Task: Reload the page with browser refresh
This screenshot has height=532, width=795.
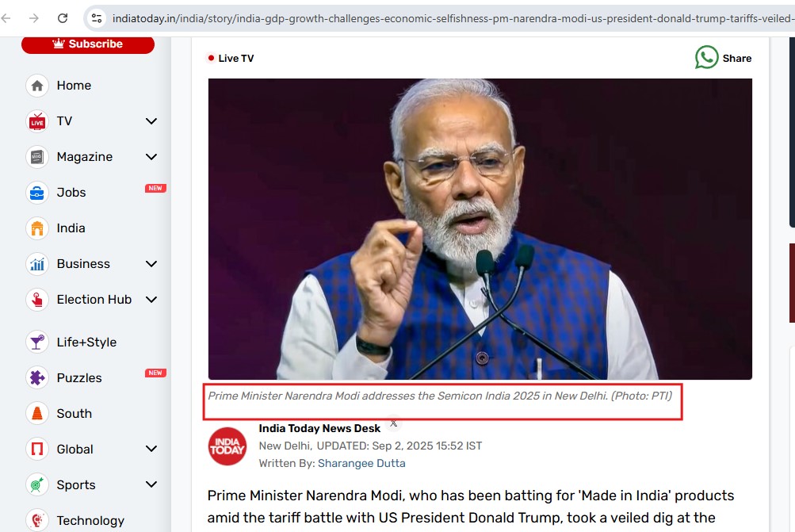Action: (x=63, y=17)
